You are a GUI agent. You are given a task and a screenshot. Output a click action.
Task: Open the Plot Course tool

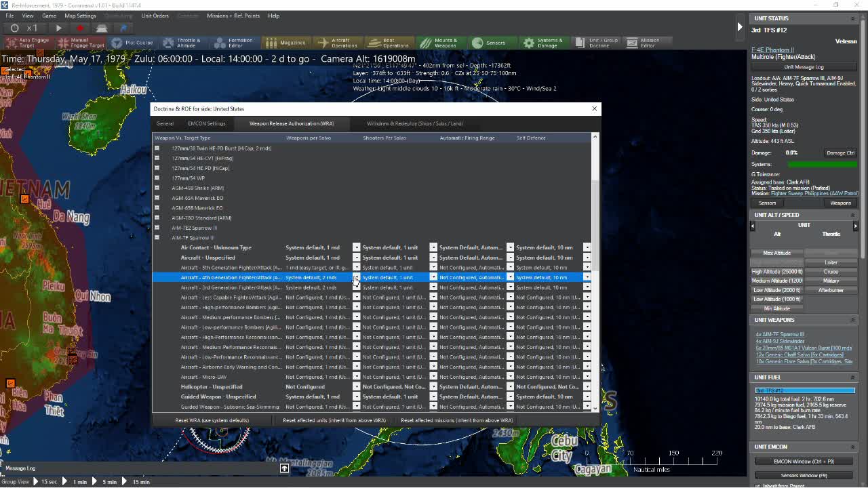132,43
